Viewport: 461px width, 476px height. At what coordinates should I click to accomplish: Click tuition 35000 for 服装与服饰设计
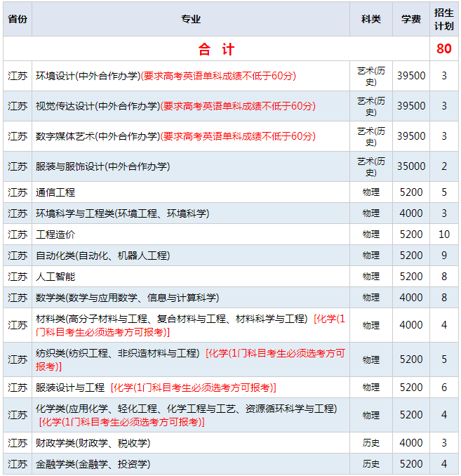pos(411,166)
